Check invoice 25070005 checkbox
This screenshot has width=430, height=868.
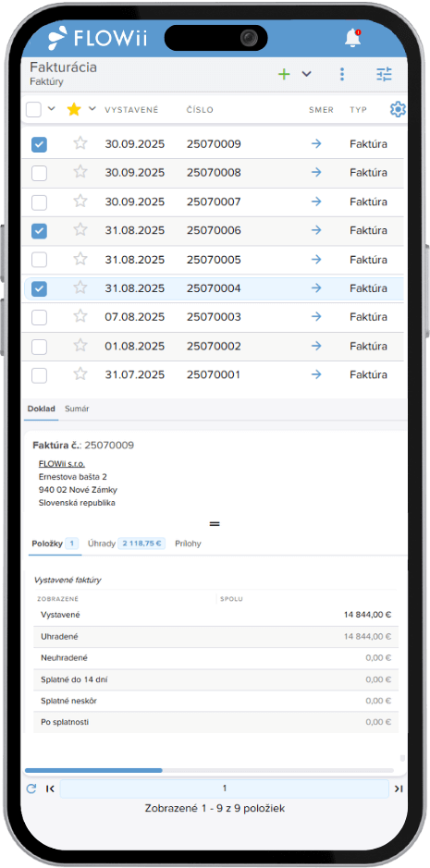pos(39,260)
